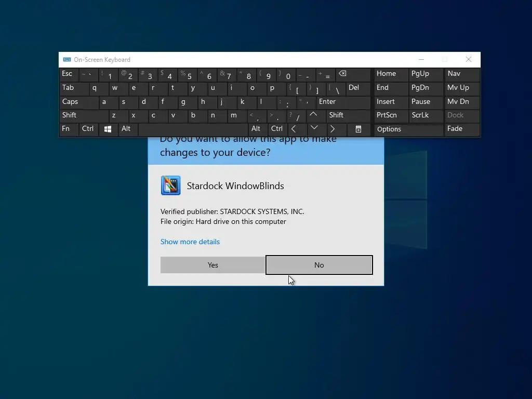Tap the context menu key icon
The width and height of the screenshot is (532, 399).
tap(358, 129)
